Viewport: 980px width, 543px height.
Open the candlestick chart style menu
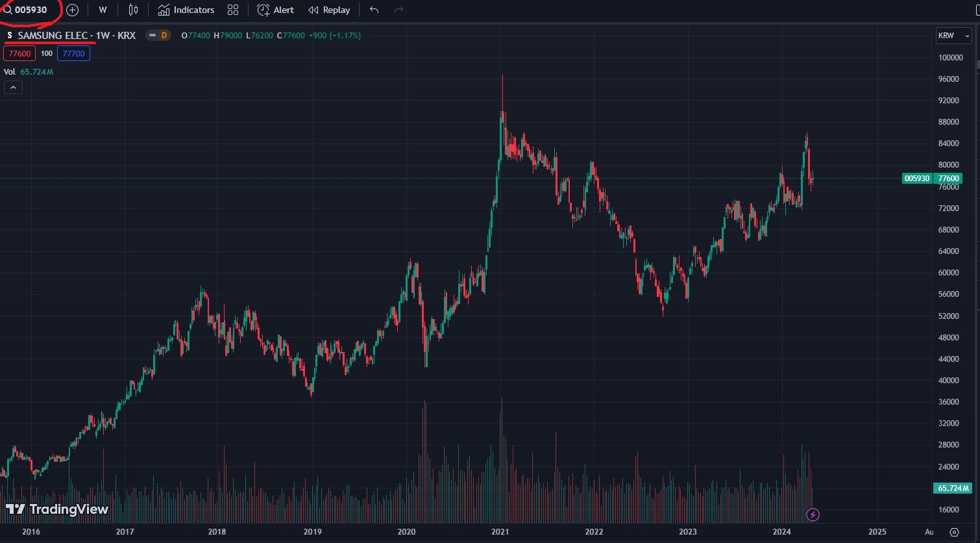point(133,10)
